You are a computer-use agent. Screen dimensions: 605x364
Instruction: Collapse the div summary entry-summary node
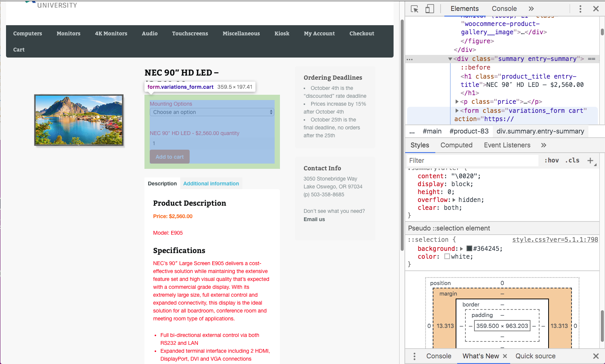coord(450,59)
